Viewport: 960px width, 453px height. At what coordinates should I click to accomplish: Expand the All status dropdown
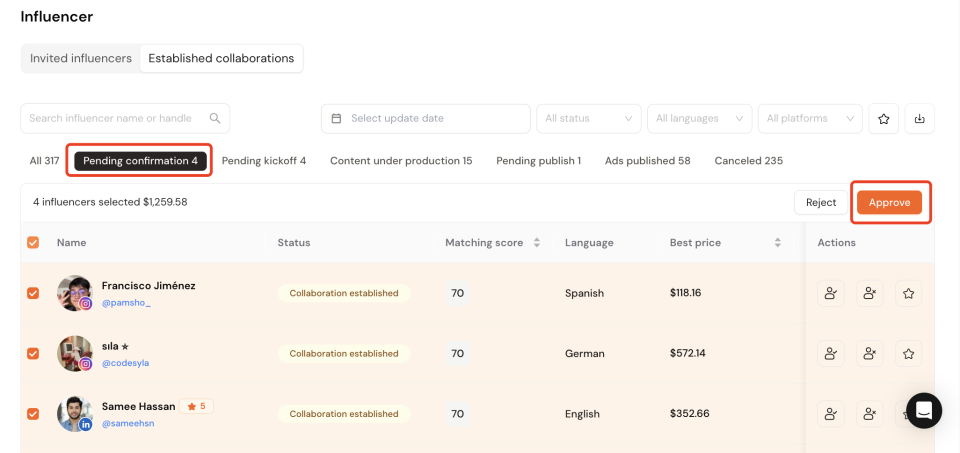click(588, 118)
